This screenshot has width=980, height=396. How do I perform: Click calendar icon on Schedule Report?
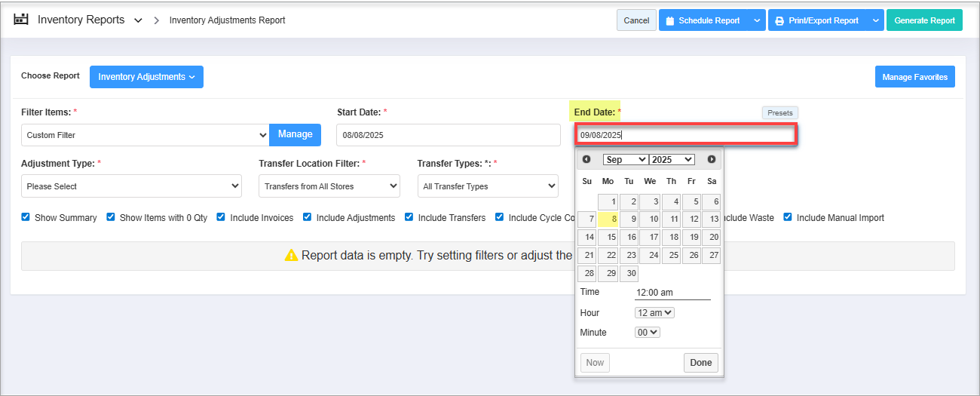click(669, 20)
